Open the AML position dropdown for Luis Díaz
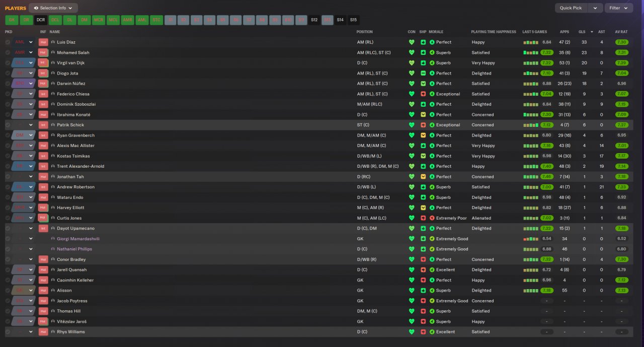Image resolution: width=644 pixels, height=347 pixels. (24, 42)
